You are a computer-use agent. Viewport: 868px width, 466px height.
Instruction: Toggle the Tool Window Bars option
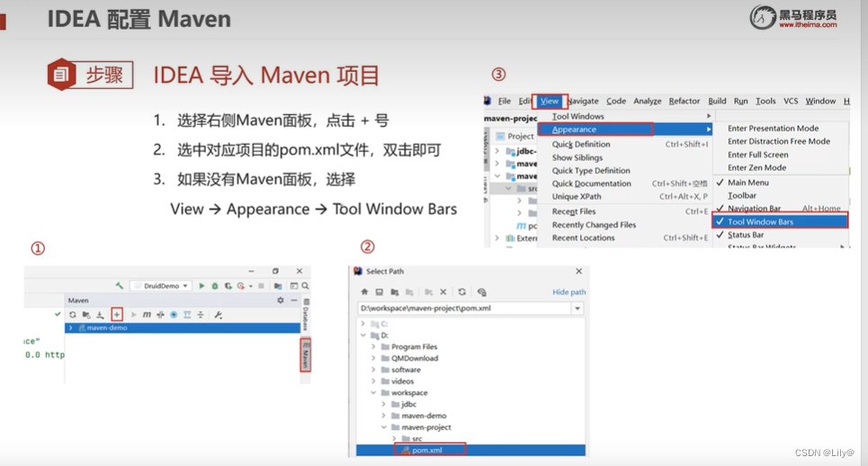point(781,221)
